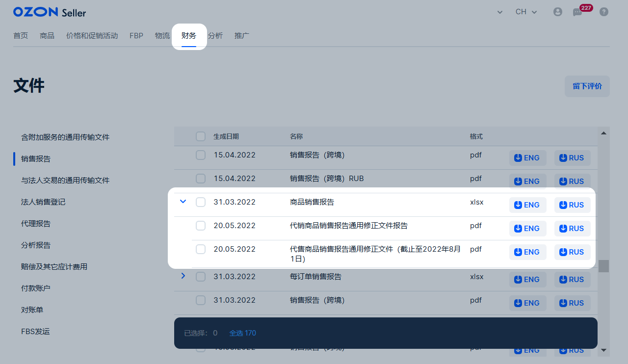Open the 价格和促销活动 tab
Image resolution: width=628 pixels, height=364 pixels.
click(92, 36)
